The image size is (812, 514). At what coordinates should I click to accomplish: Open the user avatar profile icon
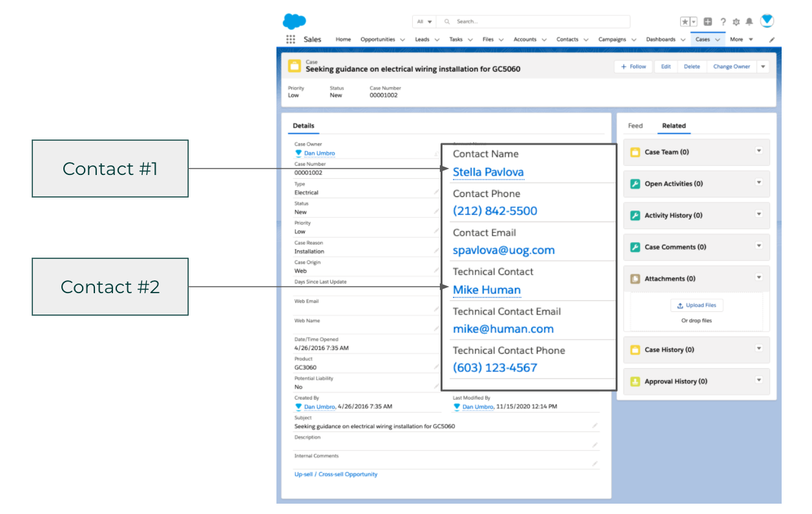767,21
